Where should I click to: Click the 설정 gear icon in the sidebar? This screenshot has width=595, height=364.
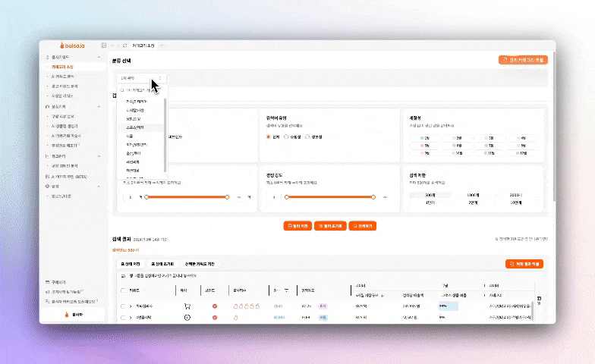pyautogui.click(x=47, y=187)
